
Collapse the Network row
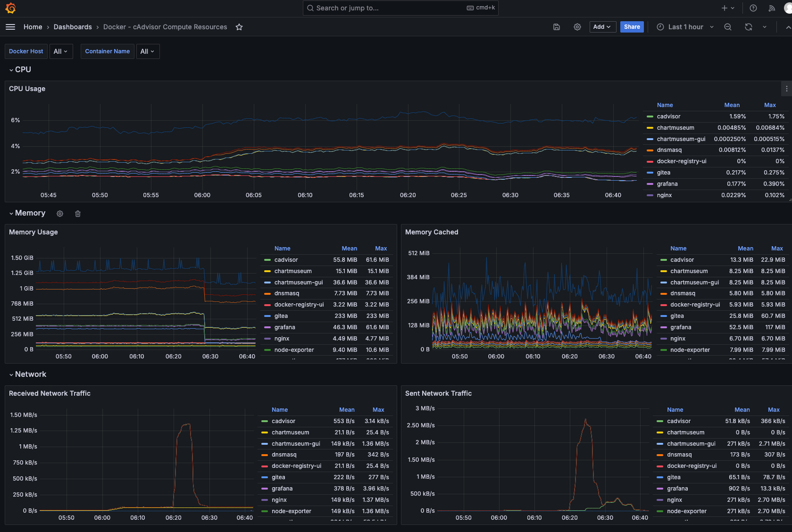click(28, 374)
